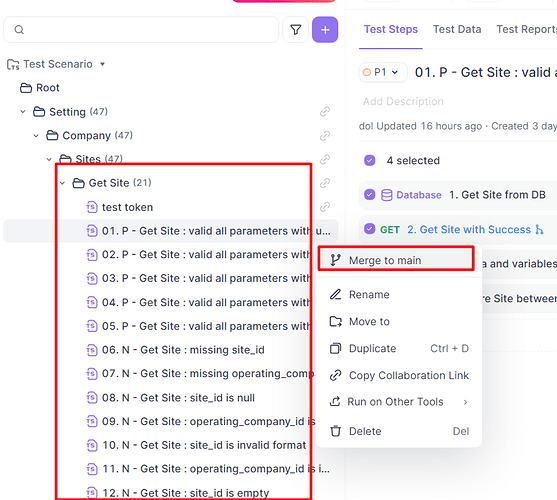Viewport: 557px width, 500px height.
Task: Open the Test Scenario dropdown arrow
Action: (x=102, y=64)
